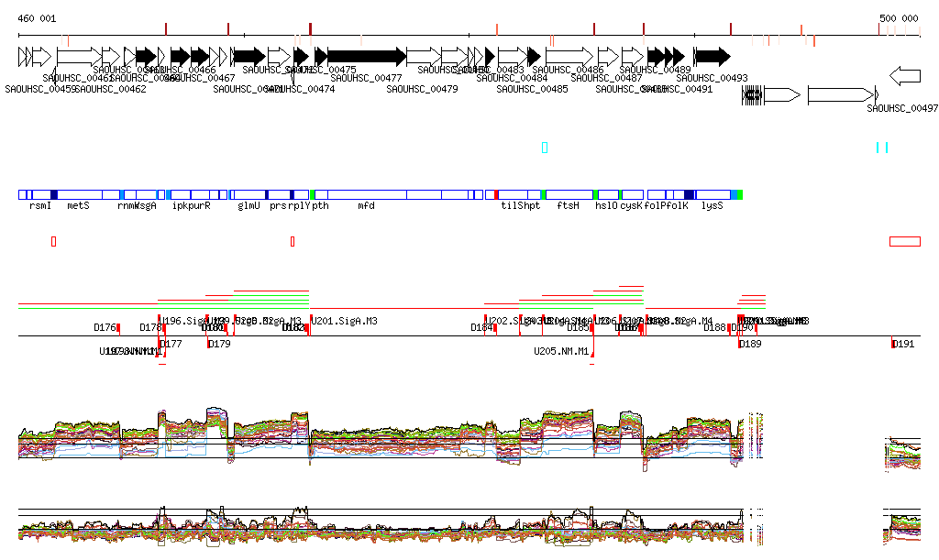Click the white gene arrow above hslO
Image resolution: width=939 pixels, height=560 pixels.
click(x=608, y=57)
